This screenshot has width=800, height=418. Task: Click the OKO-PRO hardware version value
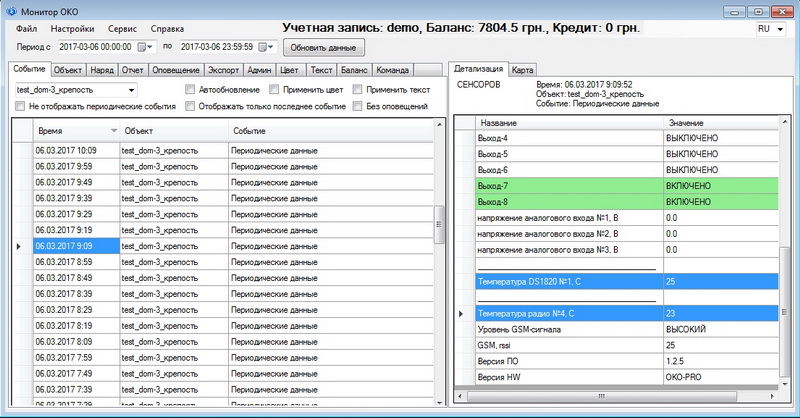(684, 377)
